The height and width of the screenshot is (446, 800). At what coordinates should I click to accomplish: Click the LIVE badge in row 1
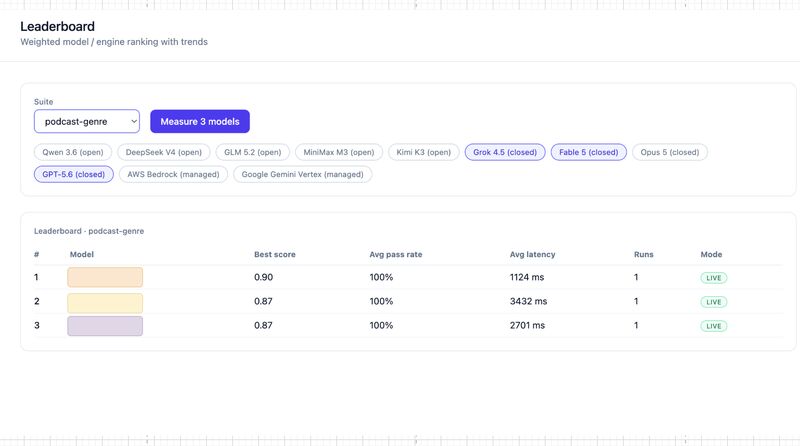pos(713,278)
